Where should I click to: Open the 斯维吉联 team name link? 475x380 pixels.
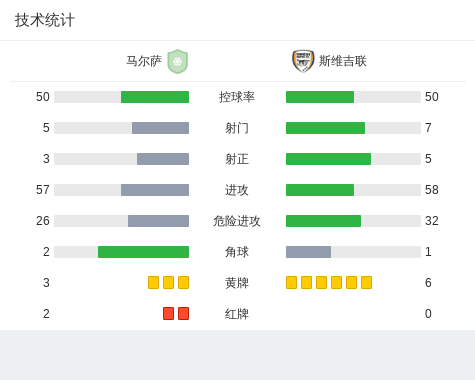click(343, 61)
